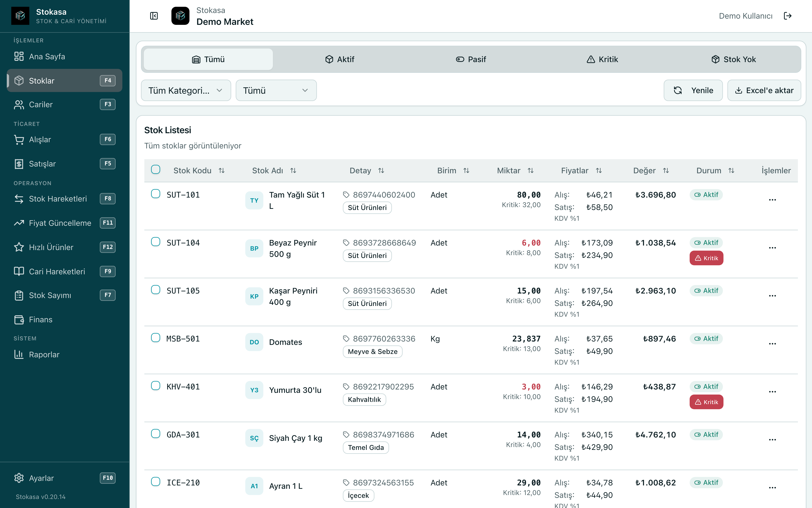Select the SUT-101 row checkbox
Image resolution: width=812 pixels, height=508 pixels.
coord(155,193)
